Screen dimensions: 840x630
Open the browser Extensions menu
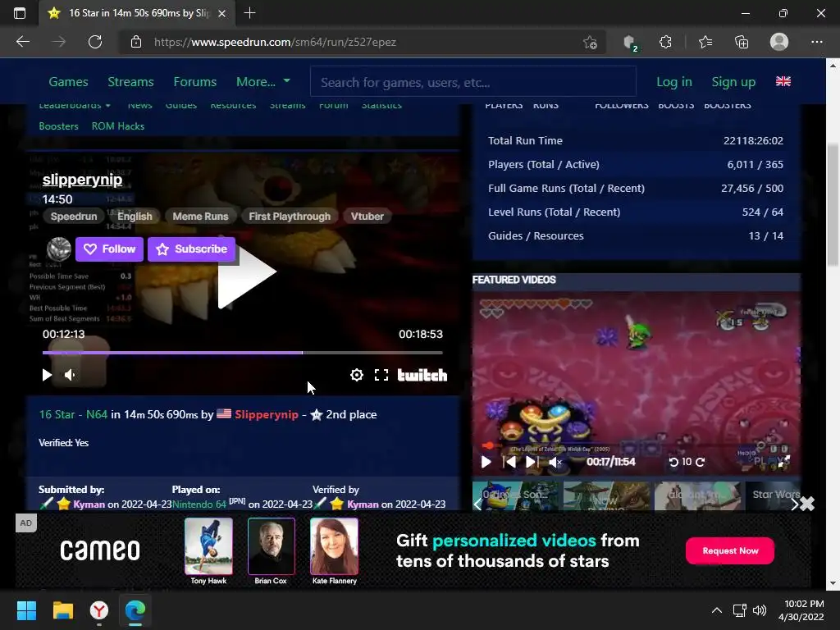(665, 42)
